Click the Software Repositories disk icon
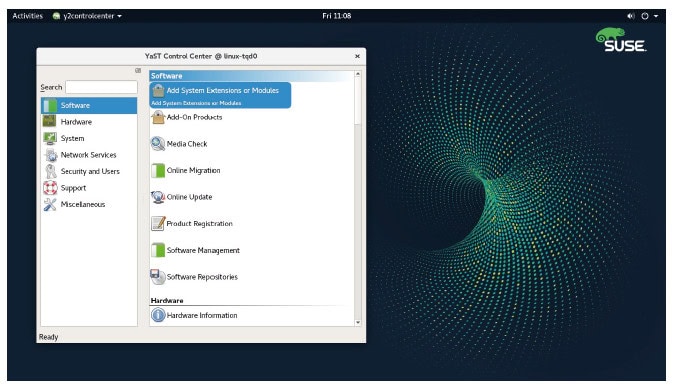 (158, 277)
